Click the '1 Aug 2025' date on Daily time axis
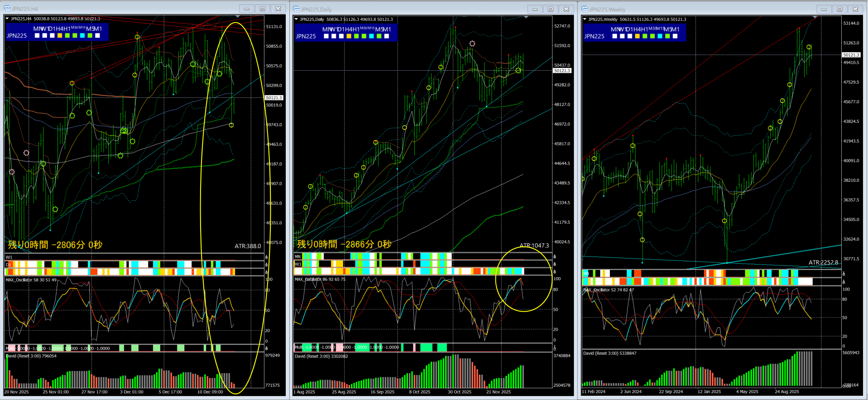868x400 pixels. (304, 392)
